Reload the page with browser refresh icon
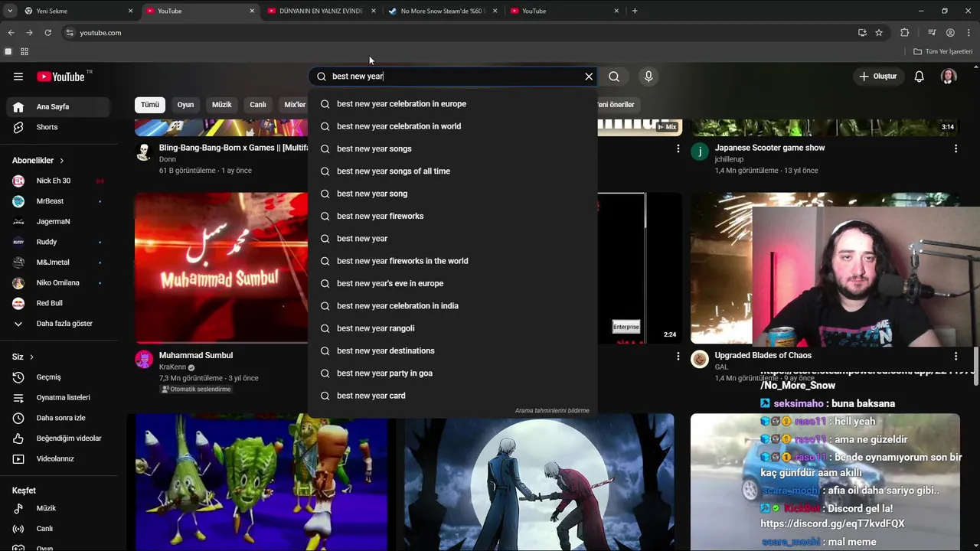 47,33
